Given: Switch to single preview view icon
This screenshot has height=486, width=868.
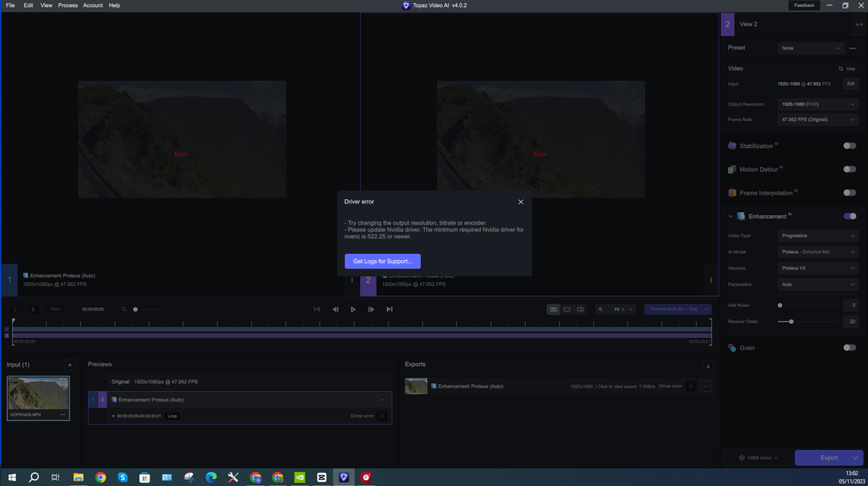Looking at the screenshot, I should (567, 309).
